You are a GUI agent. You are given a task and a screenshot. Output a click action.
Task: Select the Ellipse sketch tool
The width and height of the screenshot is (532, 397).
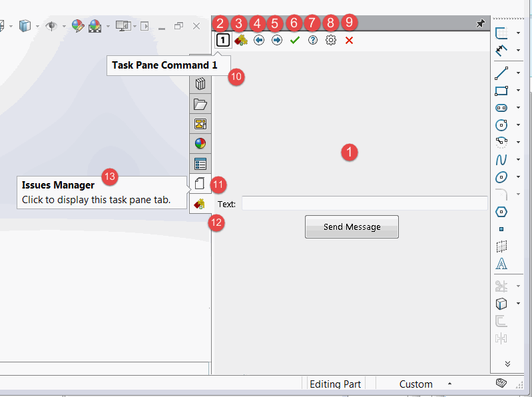[501, 177]
